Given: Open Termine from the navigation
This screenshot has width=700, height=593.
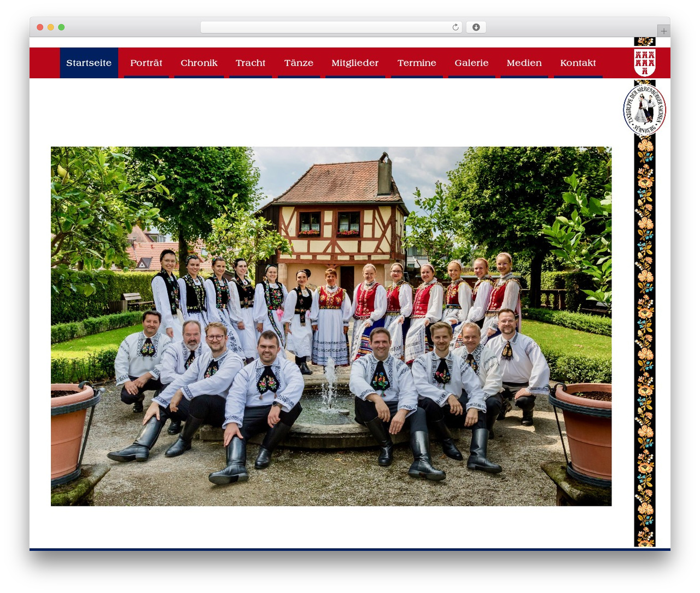Looking at the screenshot, I should tap(417, 63).
